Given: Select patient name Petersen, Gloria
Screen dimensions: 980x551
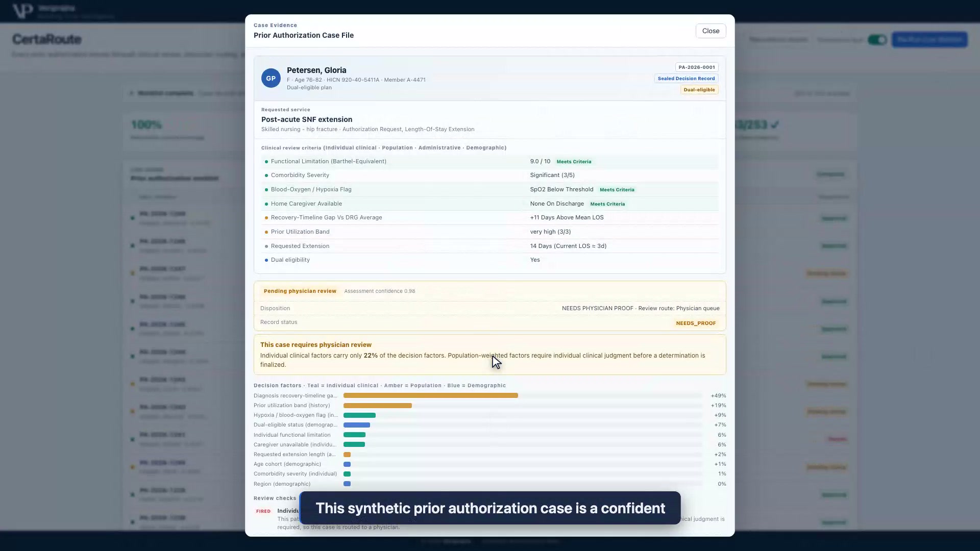Looking at the screenshot, I should click(x=316, y=70).
